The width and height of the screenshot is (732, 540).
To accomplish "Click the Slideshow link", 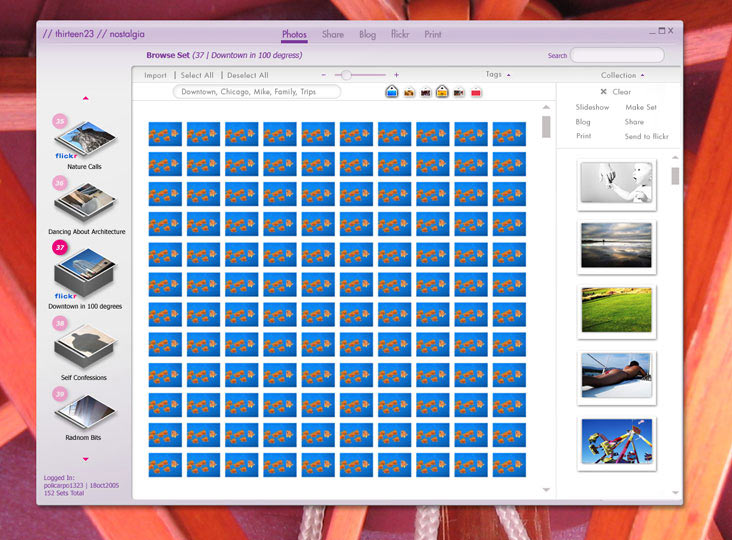I will (592, 107).
